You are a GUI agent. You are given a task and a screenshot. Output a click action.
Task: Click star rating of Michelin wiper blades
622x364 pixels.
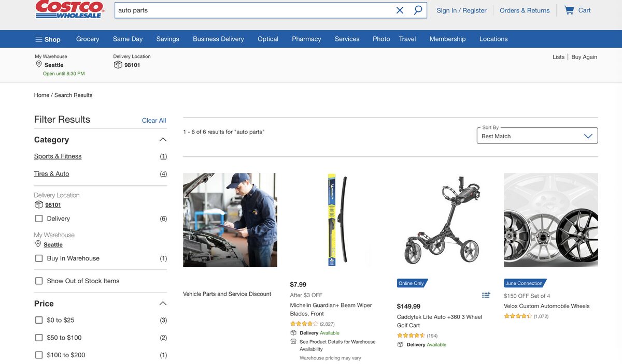304,324
